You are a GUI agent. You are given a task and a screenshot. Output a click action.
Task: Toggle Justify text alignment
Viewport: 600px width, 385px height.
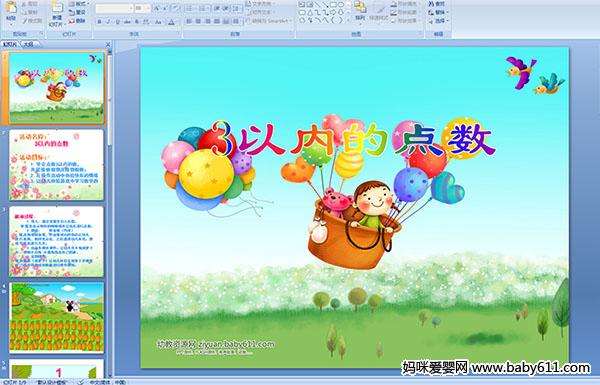(x=217, y=21)
